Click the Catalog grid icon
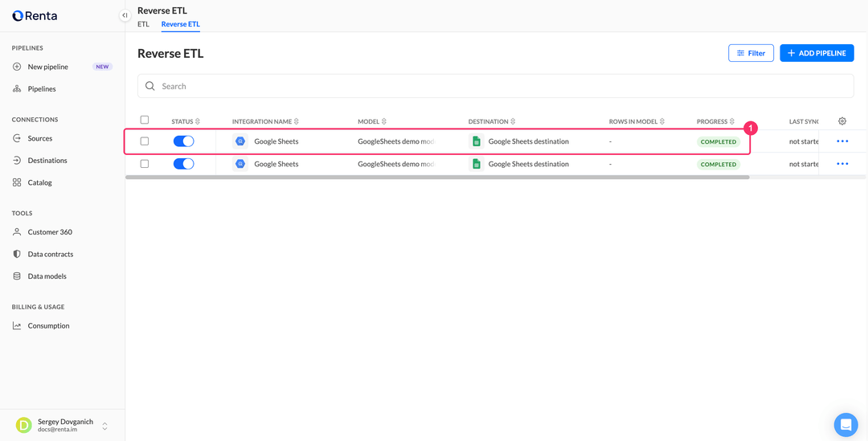The image size is (868, 441). click(x=17, y=182)
